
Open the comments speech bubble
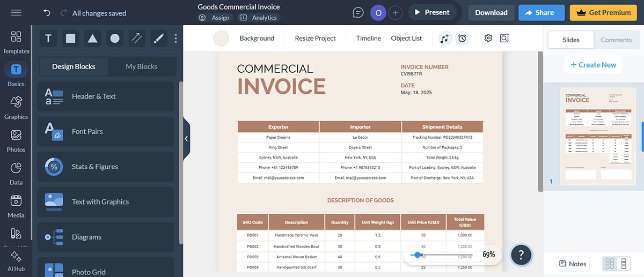coord(358,13)
